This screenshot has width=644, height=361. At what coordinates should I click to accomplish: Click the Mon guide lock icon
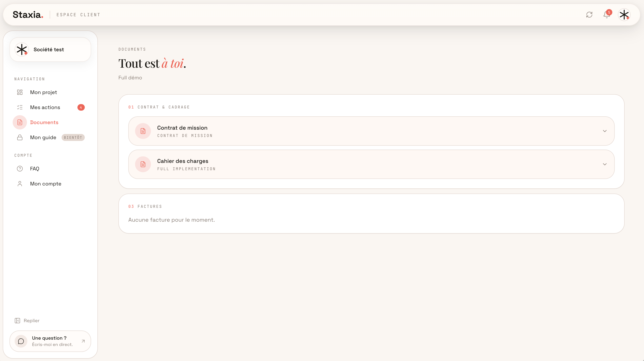point(20,137)
